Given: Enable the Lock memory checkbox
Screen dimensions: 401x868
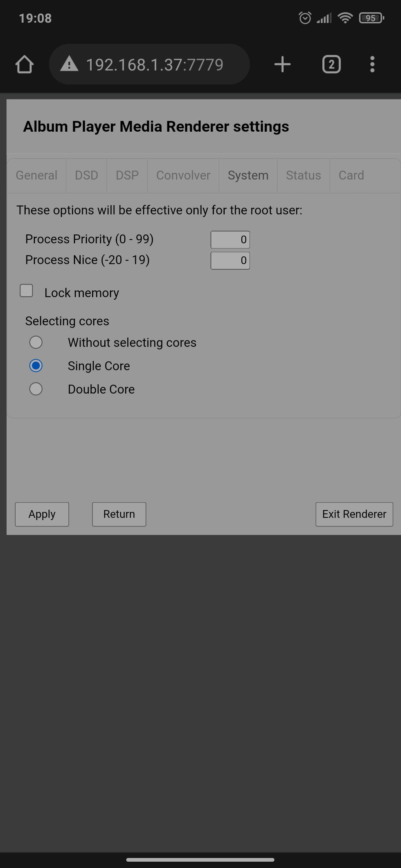Looking at the screenshot, I should click(26, 291).
